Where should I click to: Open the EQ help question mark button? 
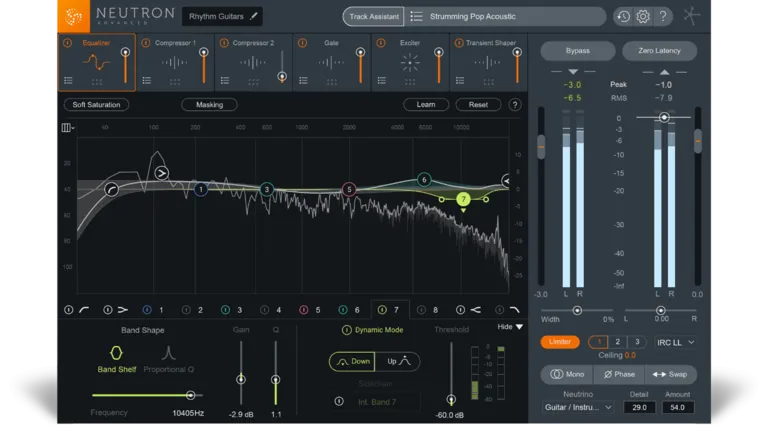(514, 105)
